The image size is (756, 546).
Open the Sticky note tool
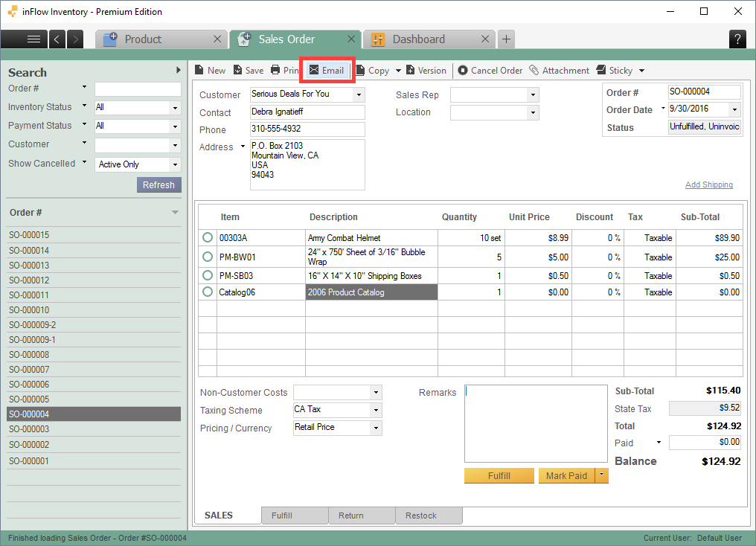[x=615, y=71]
